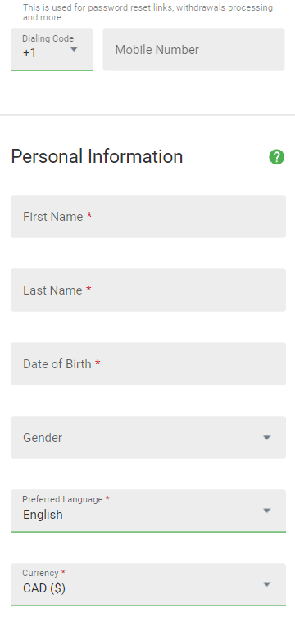This screenshot has height=644, width=295.
Task: Change the English language selection
Action: click(x=43, y=515)
